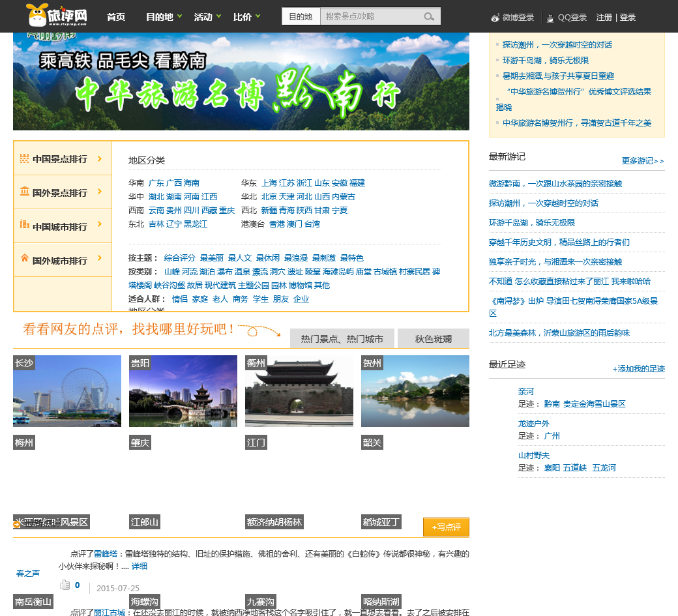Expand 中国景点排行 chevron arrow

point(100,158)
